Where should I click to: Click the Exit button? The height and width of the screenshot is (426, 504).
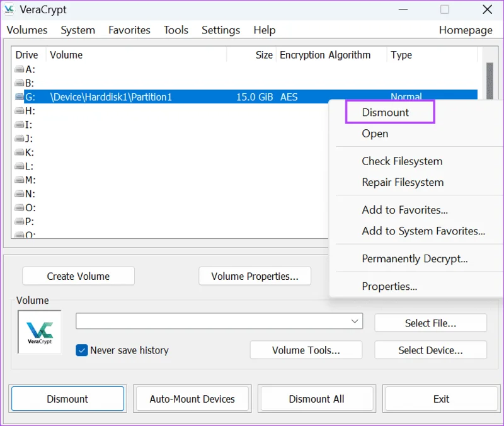click(x=442, y=399)
